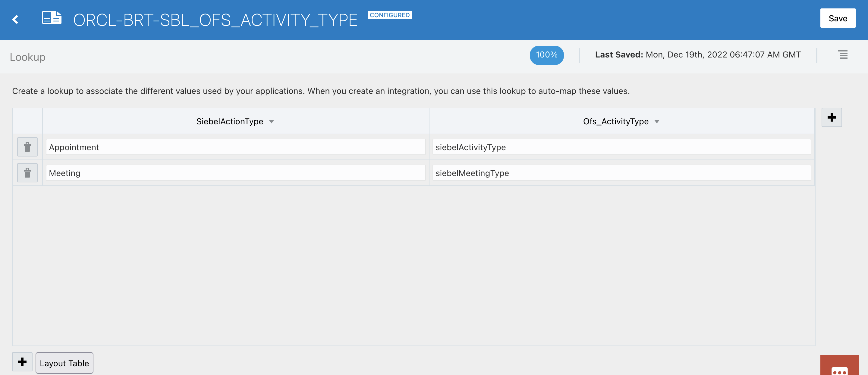Click the siebelMeetingType value field
The image size is (868, 375).
(621, 173)
